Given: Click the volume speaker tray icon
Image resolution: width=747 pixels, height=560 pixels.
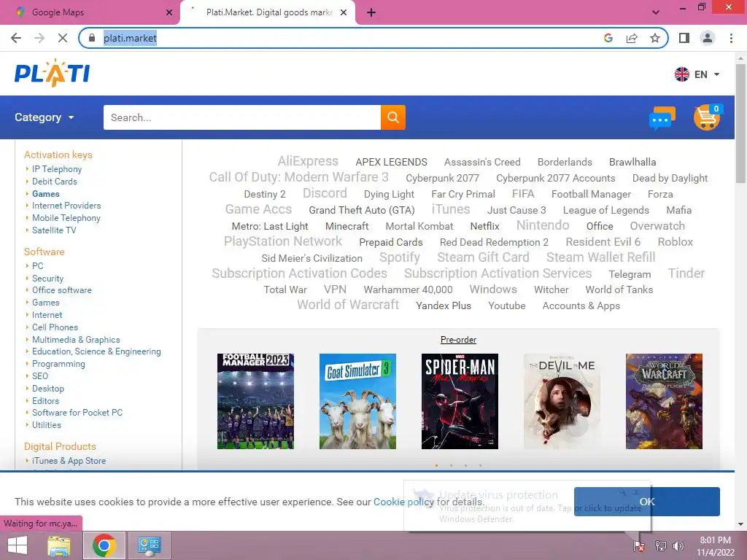Looking at the screenshot, I should [678, 546].
